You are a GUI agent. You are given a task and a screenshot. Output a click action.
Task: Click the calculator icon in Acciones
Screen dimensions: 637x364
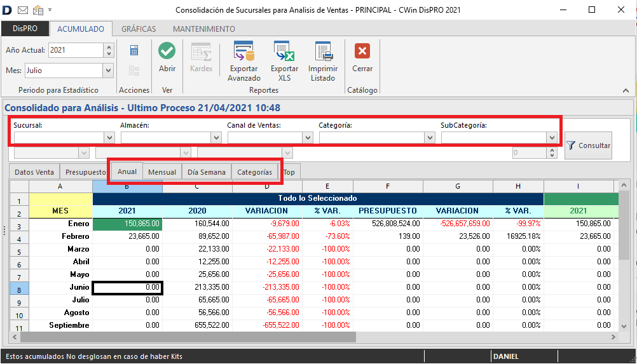[134, 51]
